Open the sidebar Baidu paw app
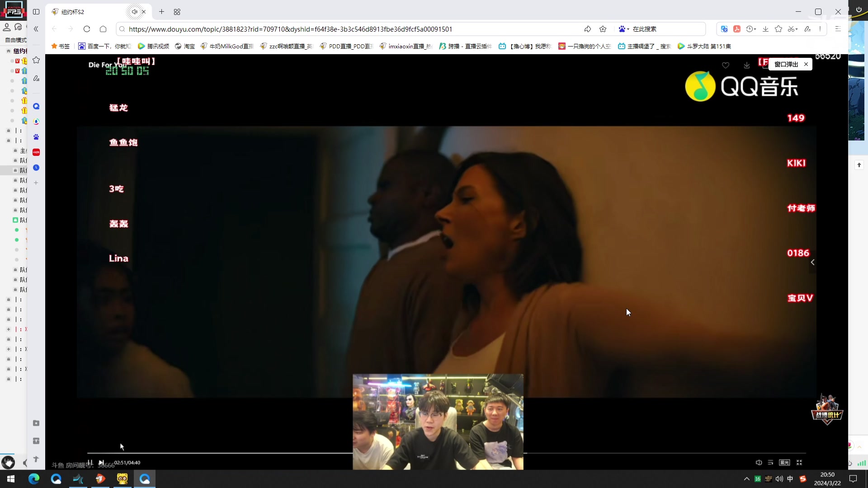 pos(36,137)
